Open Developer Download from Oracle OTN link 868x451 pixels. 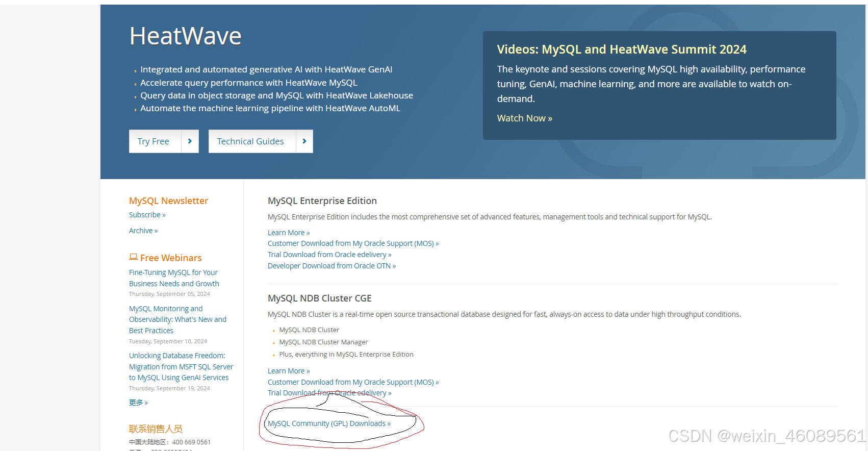(x=331, y=266)
